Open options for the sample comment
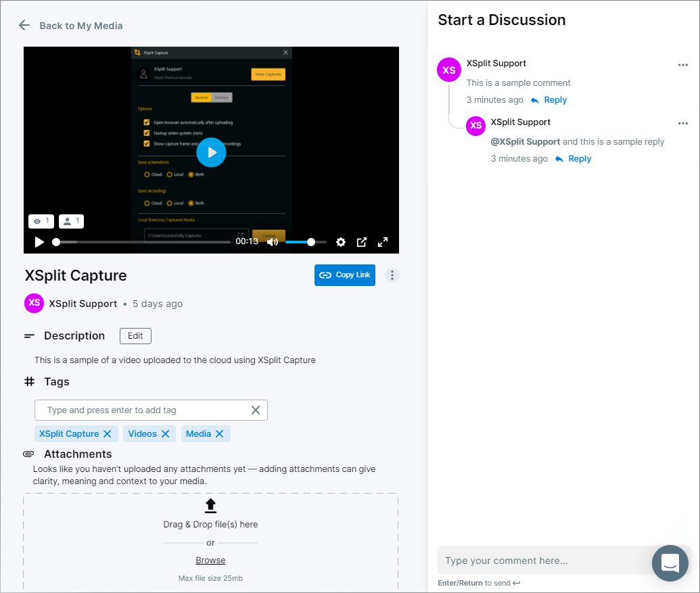This screenshot has height=593, width=700. (682, 65)
